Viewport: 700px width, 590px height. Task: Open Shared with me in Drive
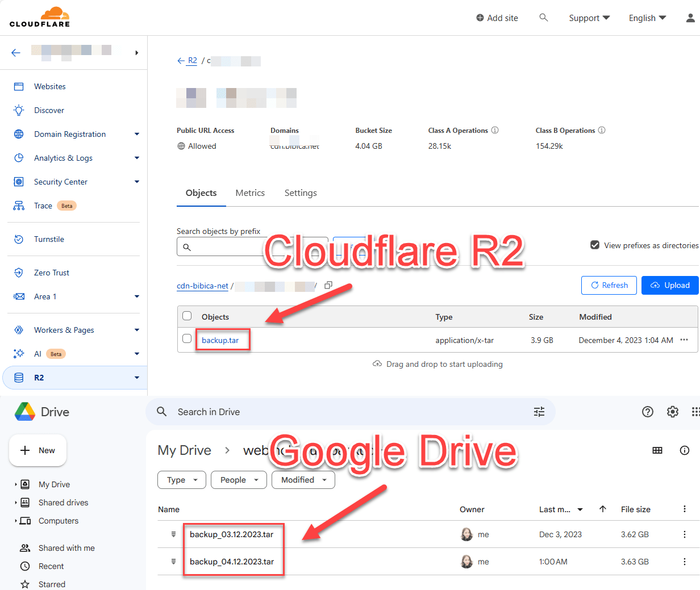click(x=66, y=548)
